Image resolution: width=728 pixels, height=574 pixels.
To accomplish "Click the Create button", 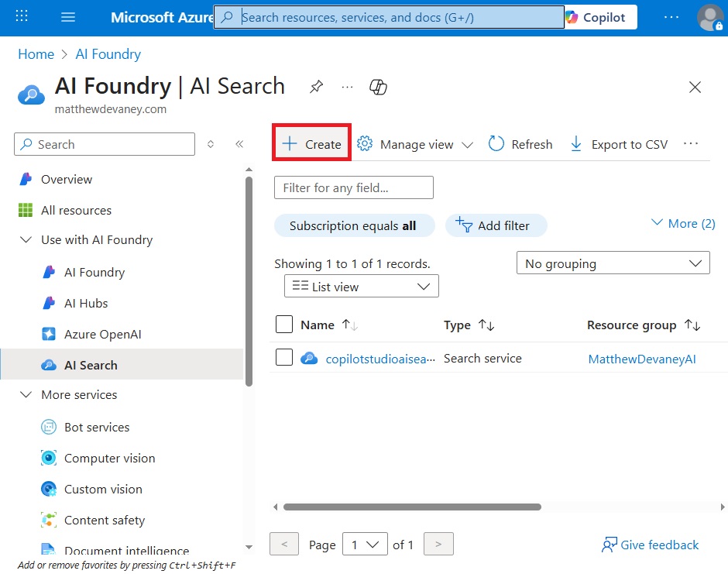I will coord(311,144).
